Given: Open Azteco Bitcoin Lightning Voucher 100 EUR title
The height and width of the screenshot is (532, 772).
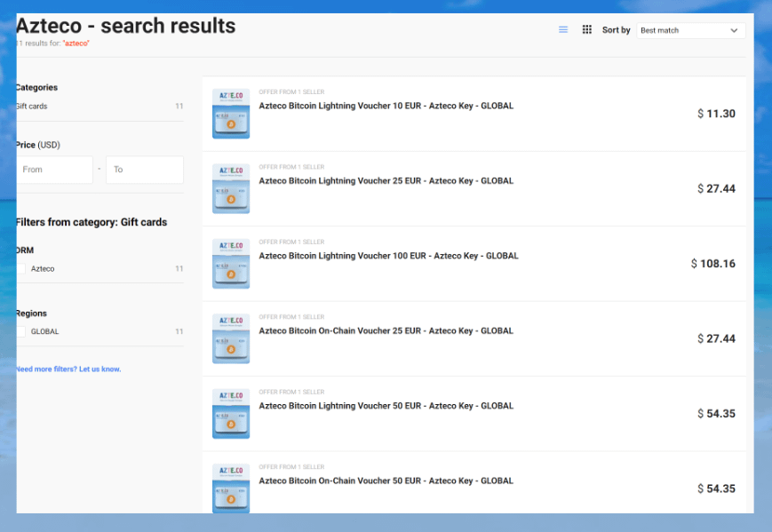Looking at the screenshot, I should [x=388, y=256].
